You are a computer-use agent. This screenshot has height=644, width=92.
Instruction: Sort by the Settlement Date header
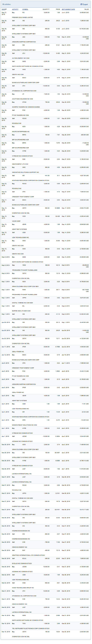68,9
